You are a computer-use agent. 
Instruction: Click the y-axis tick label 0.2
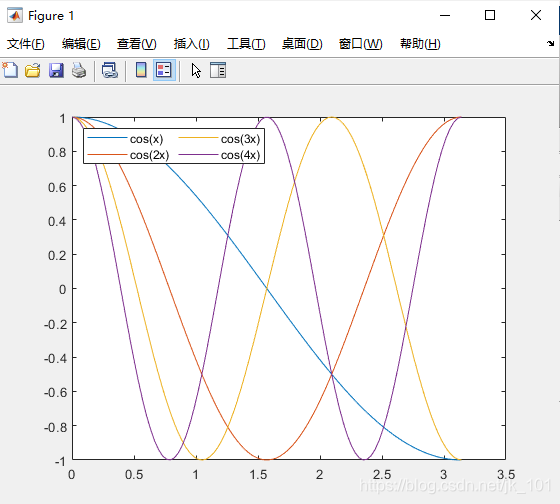pyautogui.click(x=57, y=256)
